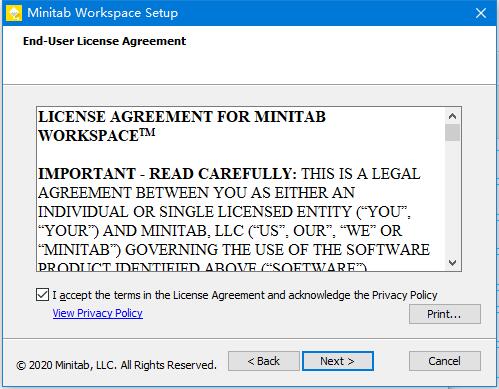The width and height of the screenshot is (499, 389).
Task: Click the 'IMPORTANT - READ CAREFULLY:' text
Action: pyautogui.click(x=167, y=174)
